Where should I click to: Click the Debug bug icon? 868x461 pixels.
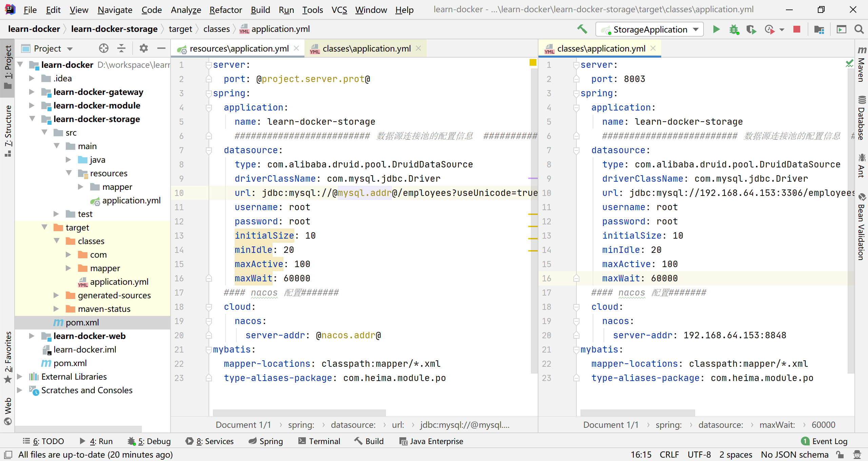[734, 29]
